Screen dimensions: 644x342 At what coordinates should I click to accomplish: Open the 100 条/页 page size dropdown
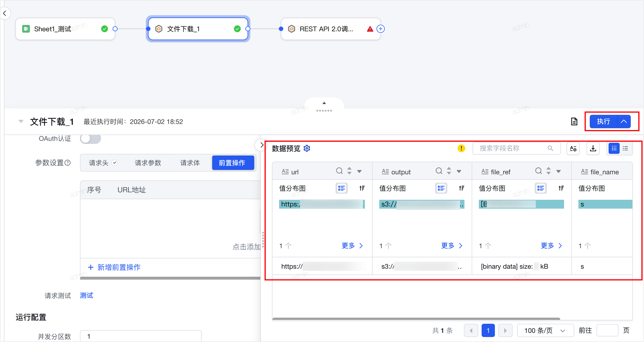545,330
